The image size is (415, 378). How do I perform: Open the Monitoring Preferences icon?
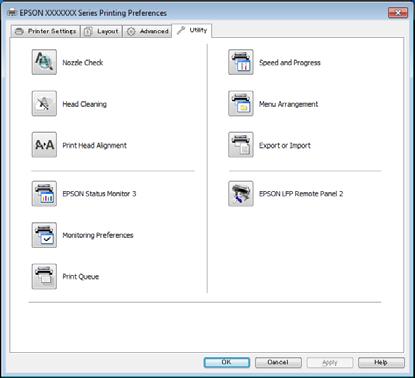click(44, 235)
